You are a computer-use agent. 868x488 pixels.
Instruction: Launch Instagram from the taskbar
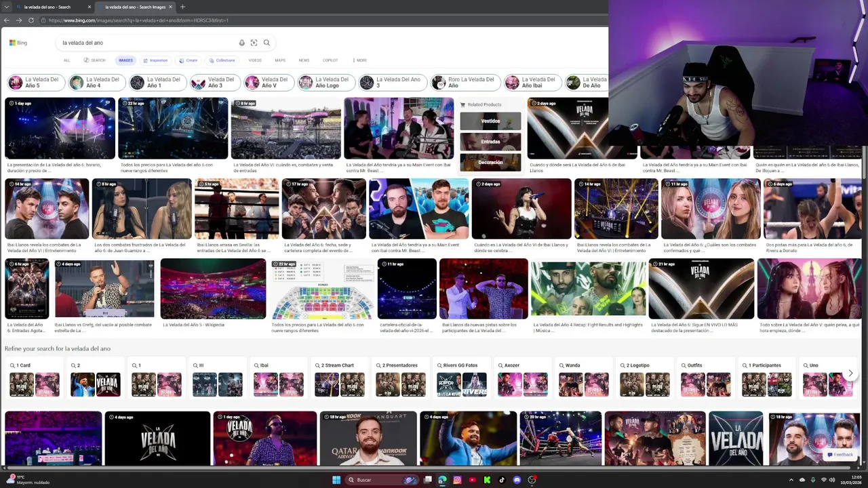[x=457, y=480]
